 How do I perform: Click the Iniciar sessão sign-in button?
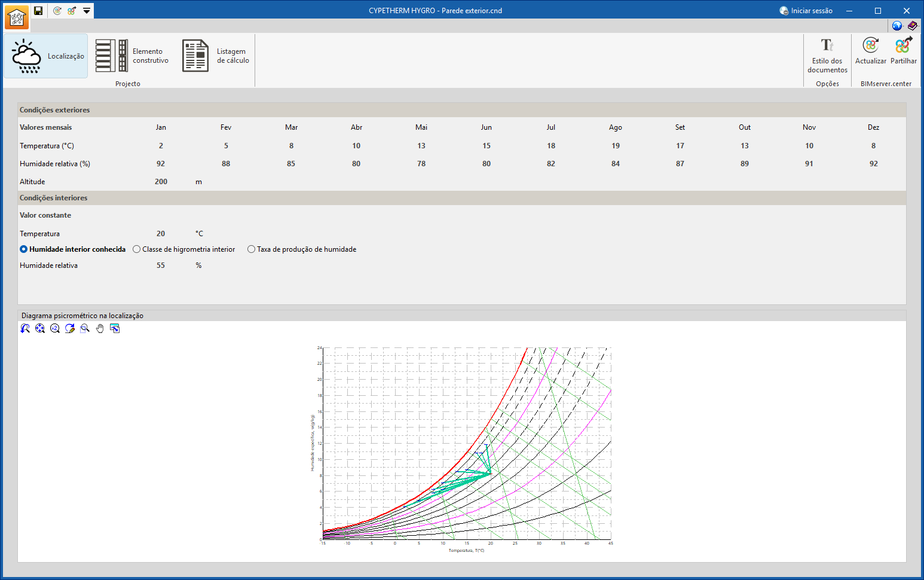806,11
